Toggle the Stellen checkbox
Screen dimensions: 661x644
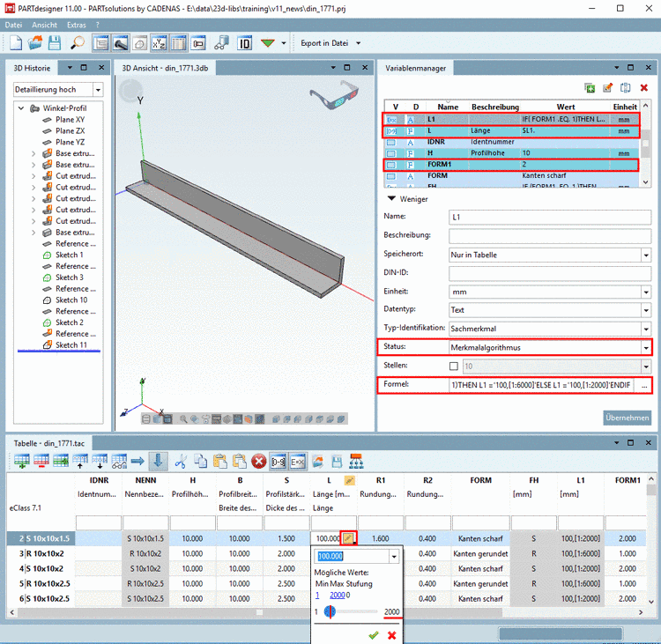454,366
